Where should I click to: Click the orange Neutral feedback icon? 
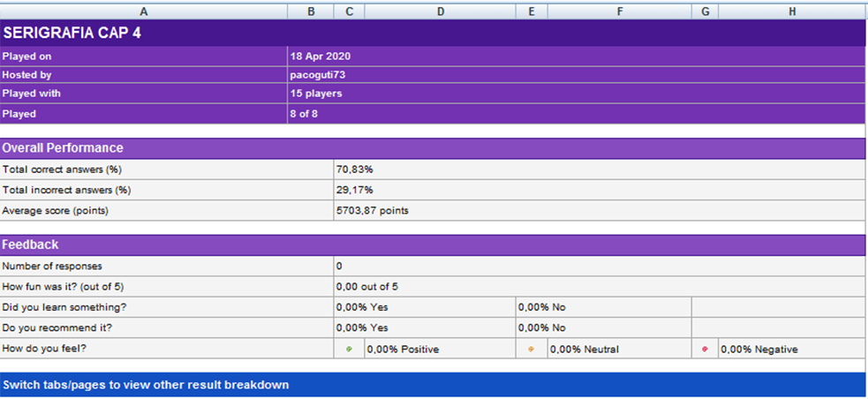531,350
